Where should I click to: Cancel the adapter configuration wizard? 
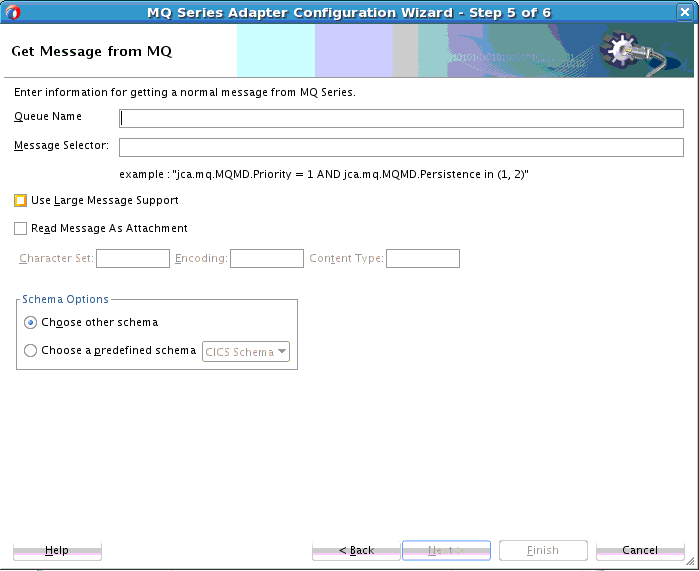coord(640,550)
